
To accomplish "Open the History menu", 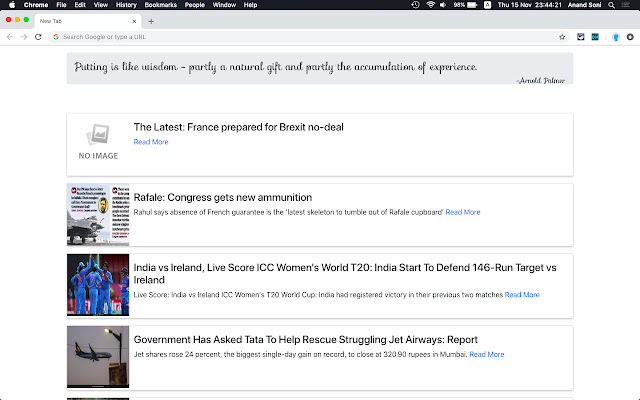I will coord(126,5).
